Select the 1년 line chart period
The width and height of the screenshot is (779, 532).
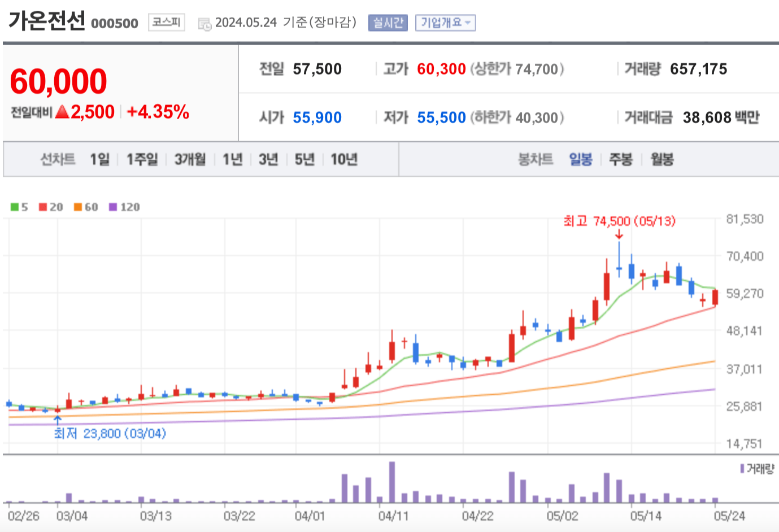pyautogui.click(x=232, y=160)
